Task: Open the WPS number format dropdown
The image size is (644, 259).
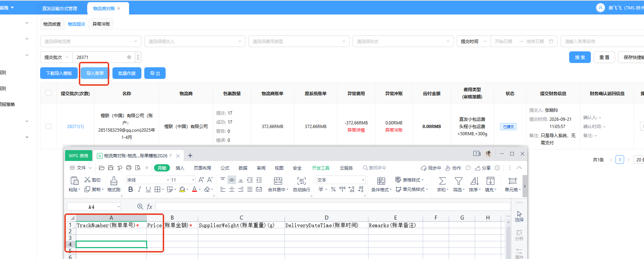Action: click(x=341, y=180)
